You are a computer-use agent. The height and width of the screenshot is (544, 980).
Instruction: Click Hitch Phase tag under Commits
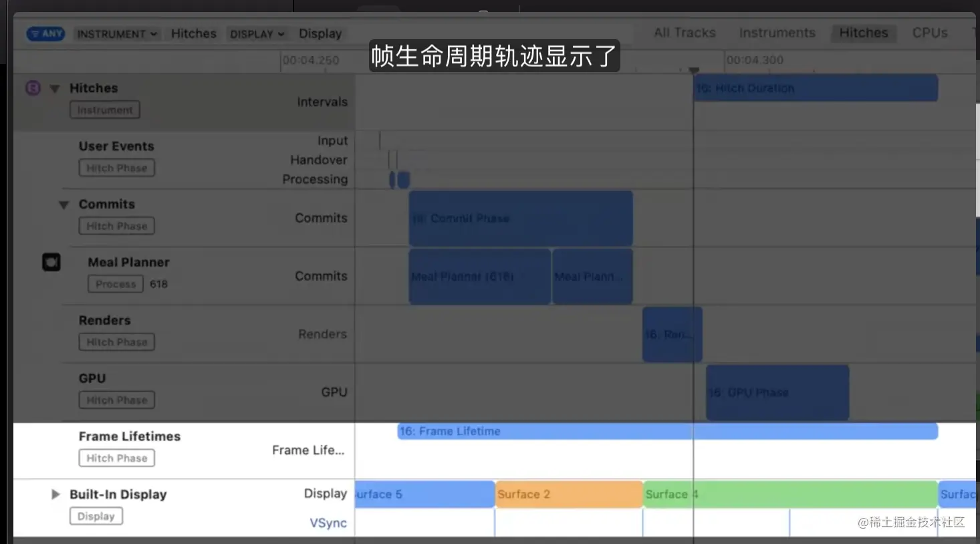pos(117,227)
